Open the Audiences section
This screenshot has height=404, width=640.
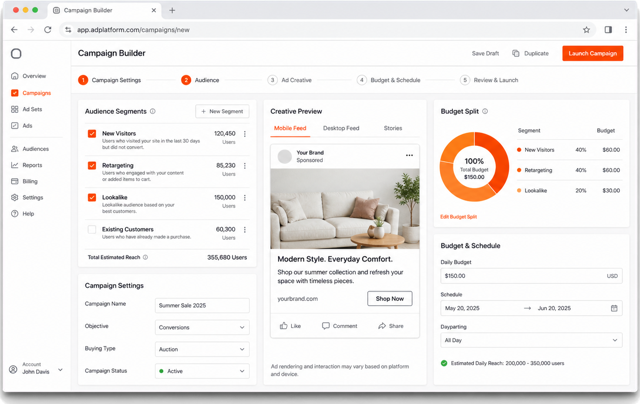[x=30, y=149]
